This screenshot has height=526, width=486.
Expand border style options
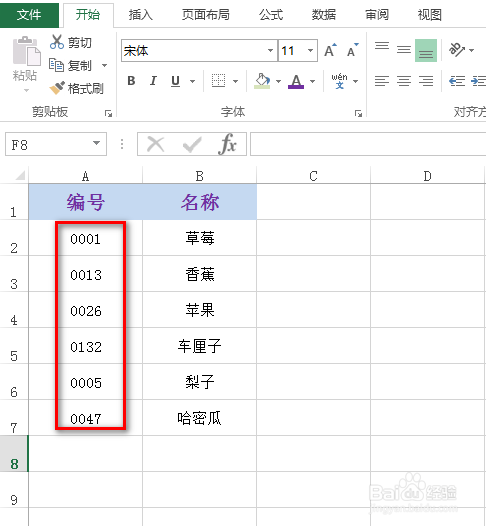coord(235,81)
